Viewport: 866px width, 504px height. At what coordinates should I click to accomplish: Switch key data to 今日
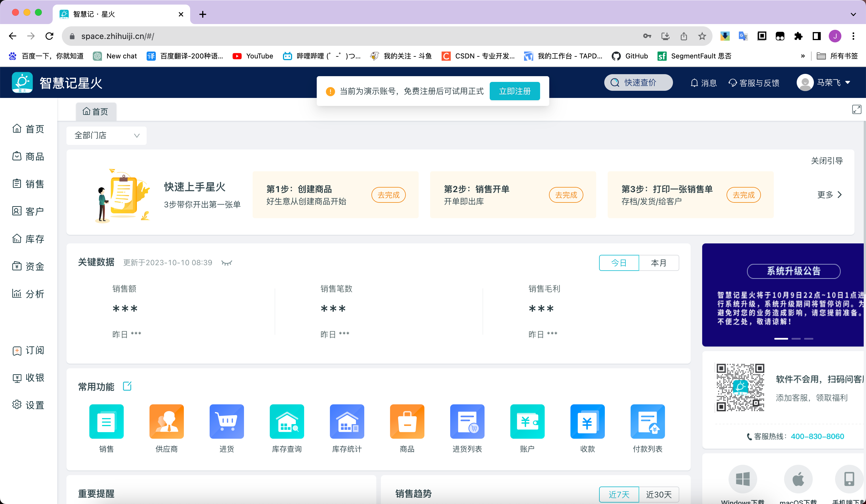pos(619,263)
